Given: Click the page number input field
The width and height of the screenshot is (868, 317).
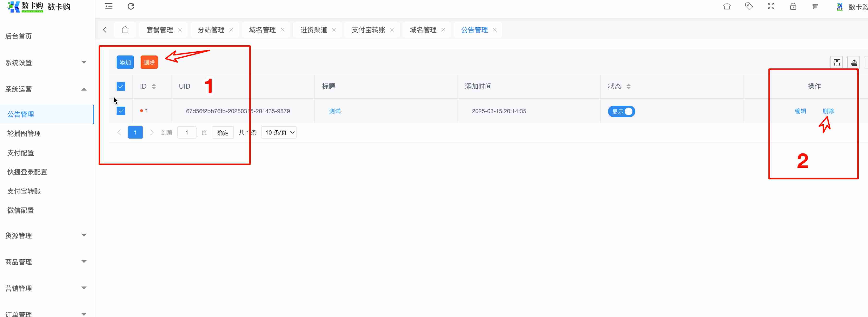Looking at the screenshot, I should click(x=187, y=133).
